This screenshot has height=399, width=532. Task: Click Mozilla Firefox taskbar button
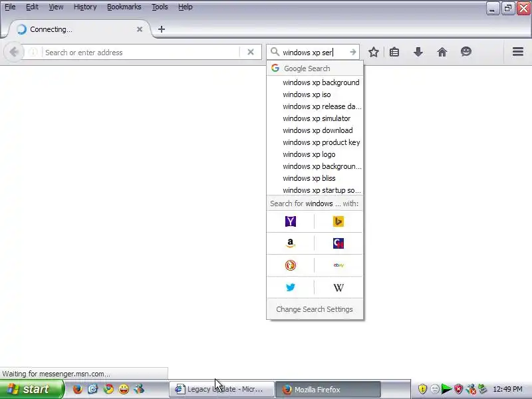(x=328, y=390)
